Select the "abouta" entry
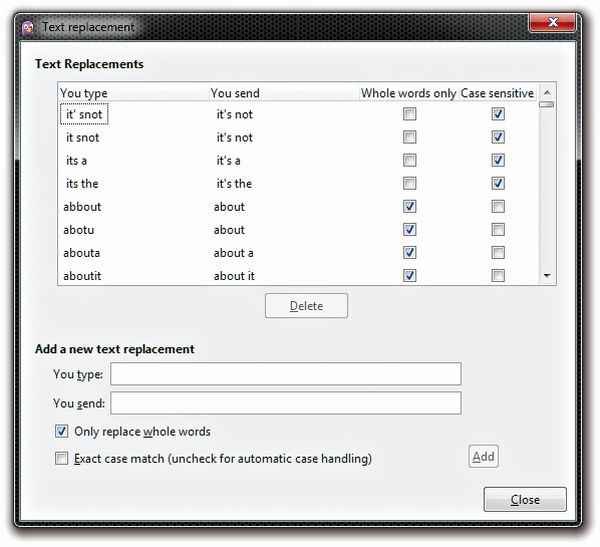 coord(82,253)
